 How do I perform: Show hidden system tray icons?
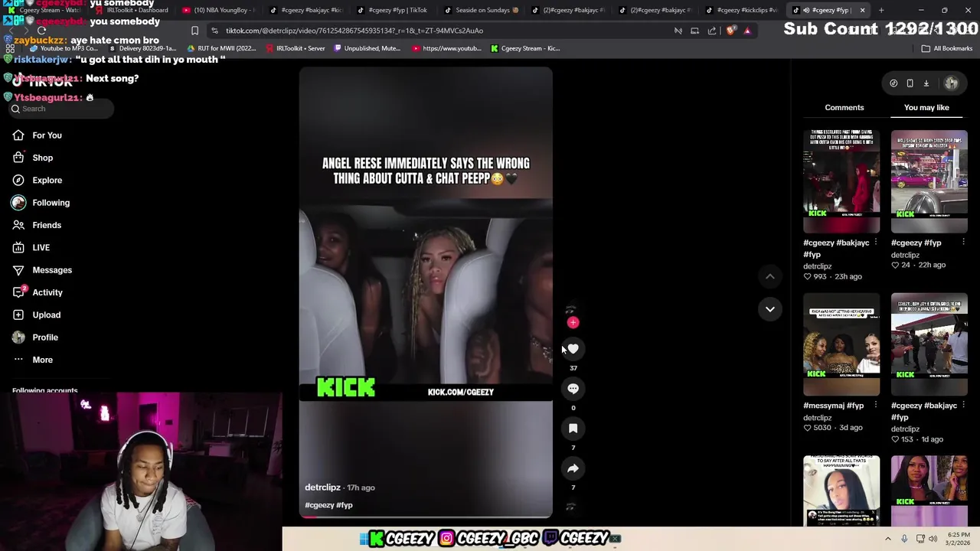click(888, 539)
